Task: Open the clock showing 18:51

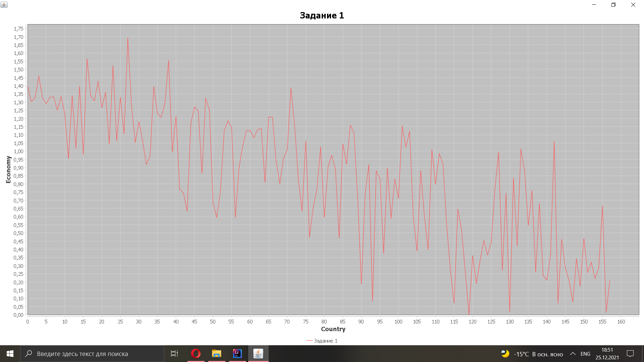Action: (x=607, y=354)
